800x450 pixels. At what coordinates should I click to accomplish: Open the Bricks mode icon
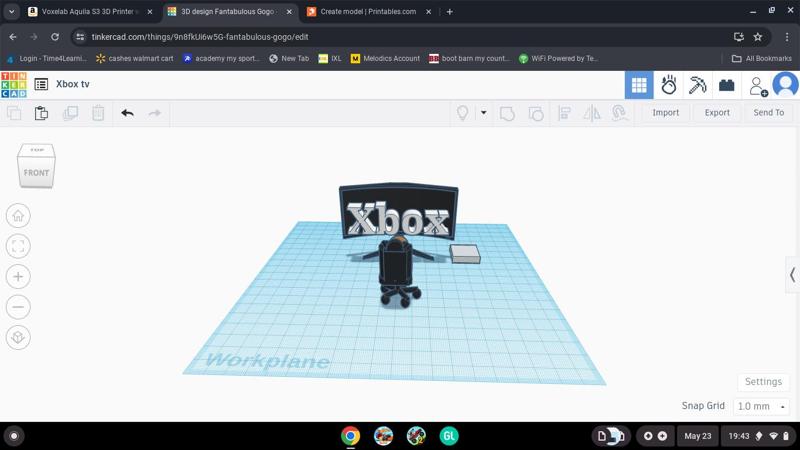click(x=727, y=85)
